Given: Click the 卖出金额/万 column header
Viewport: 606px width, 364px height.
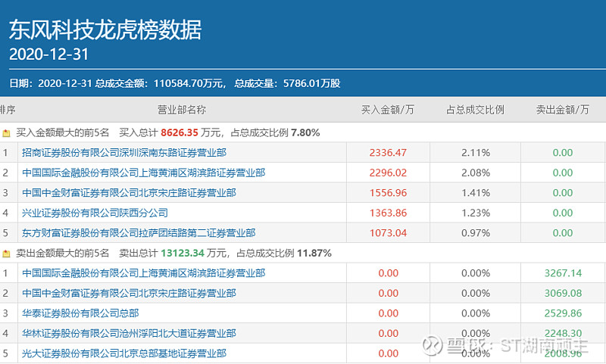Looking at the screenshot, I should [x=562, y=110].
